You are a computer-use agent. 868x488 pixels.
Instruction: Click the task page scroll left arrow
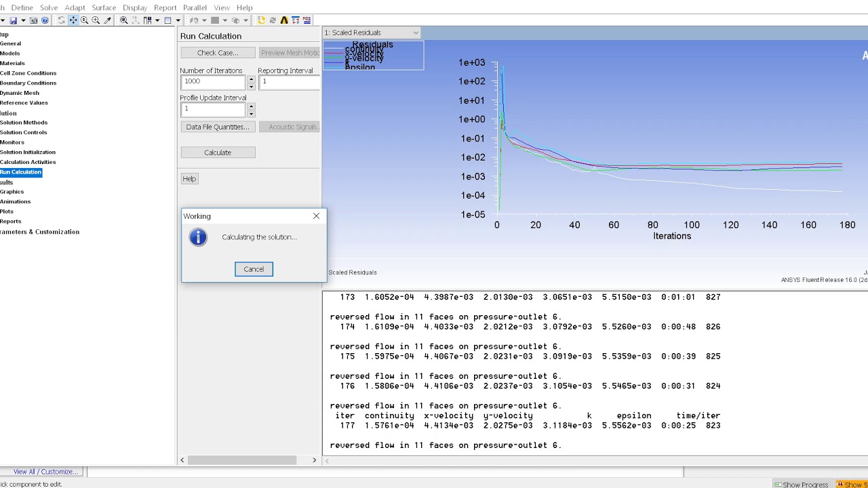(182, 460)
